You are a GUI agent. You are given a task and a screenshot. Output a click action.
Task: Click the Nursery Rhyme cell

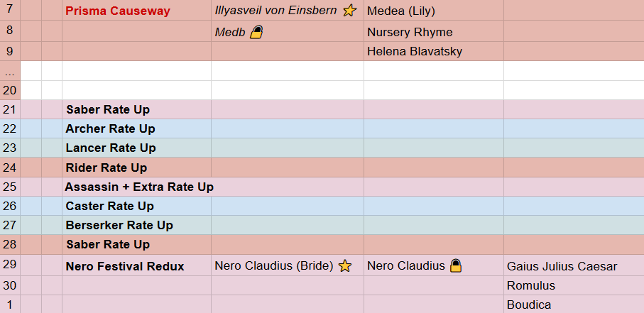434,31
